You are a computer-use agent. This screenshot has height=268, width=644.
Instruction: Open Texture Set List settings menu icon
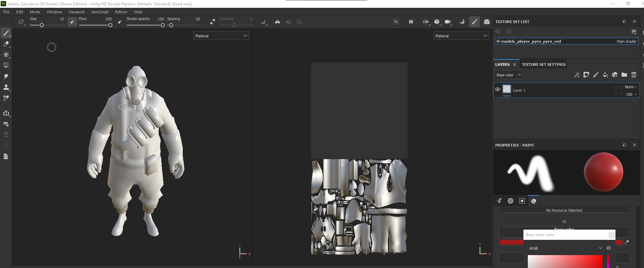click(x=634, y=32)
